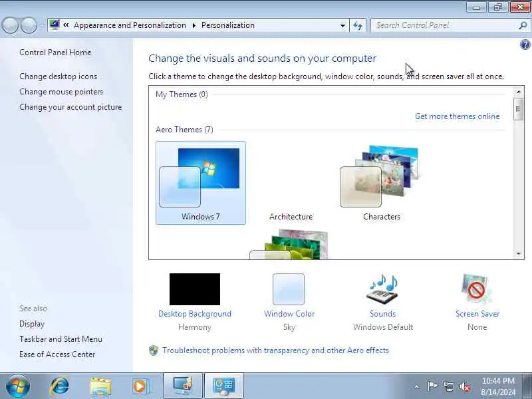This screenshot has width=532, height=399.
Task: Open Desktop Background link
Action: click(195, 314)
